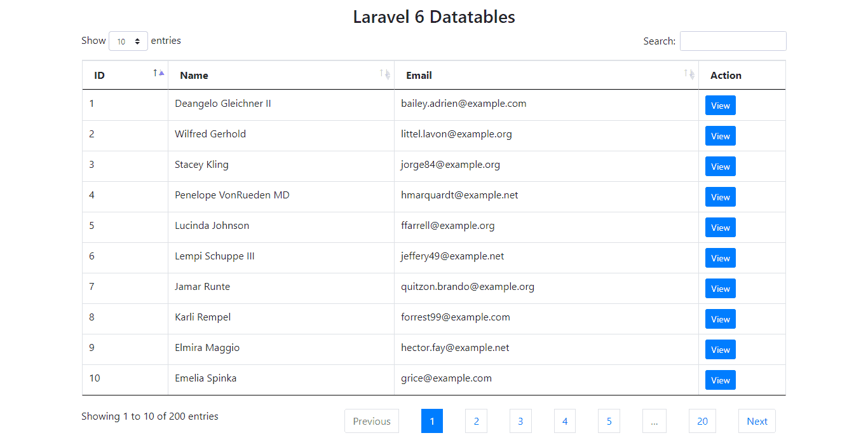This screenshot has width=868, height=440.
Task: Jump to last page 20
Action: (702, 421)
